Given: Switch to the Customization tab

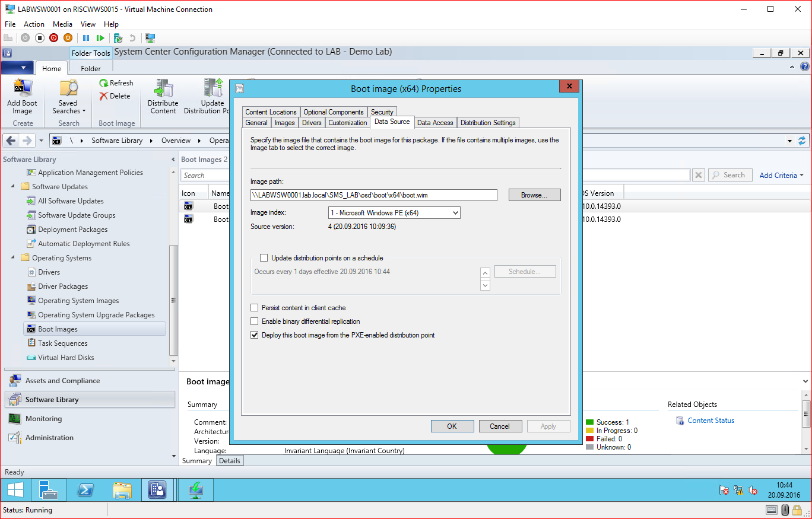Looking at the screenshot, I should 348,123.
